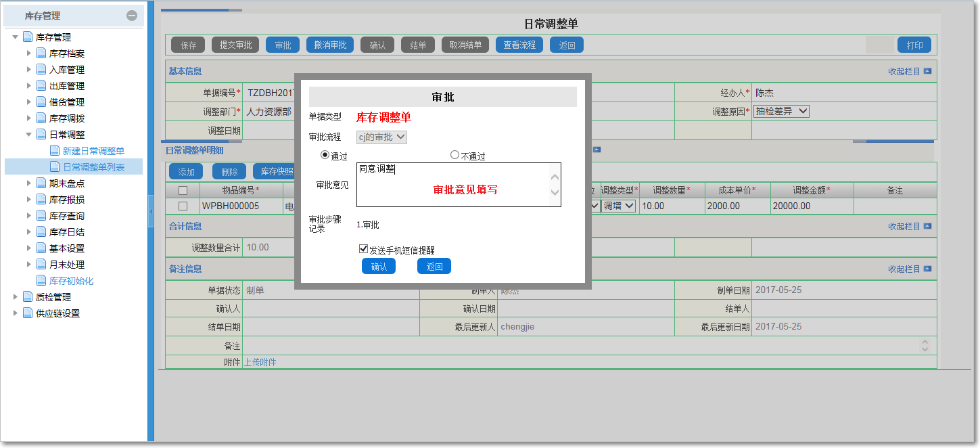Uncheck 发送手机短信提醒 checkbox
This screenshot has height=448, width=980.
tap(363, 248)
